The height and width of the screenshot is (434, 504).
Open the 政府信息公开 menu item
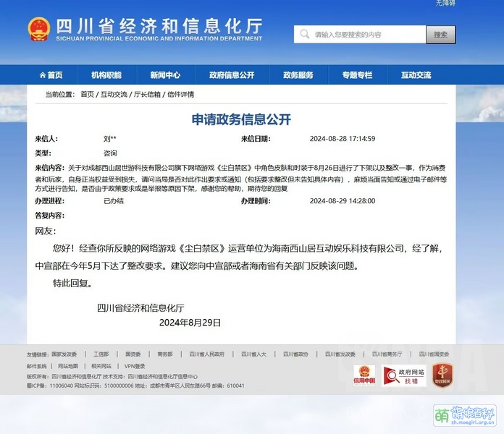click(x=232, y=75)
